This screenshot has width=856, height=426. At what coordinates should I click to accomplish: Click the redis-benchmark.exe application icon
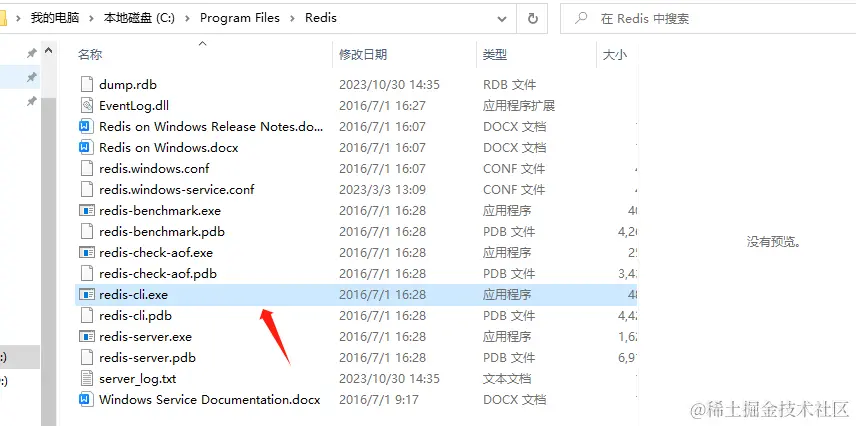[x=87, y=211]
